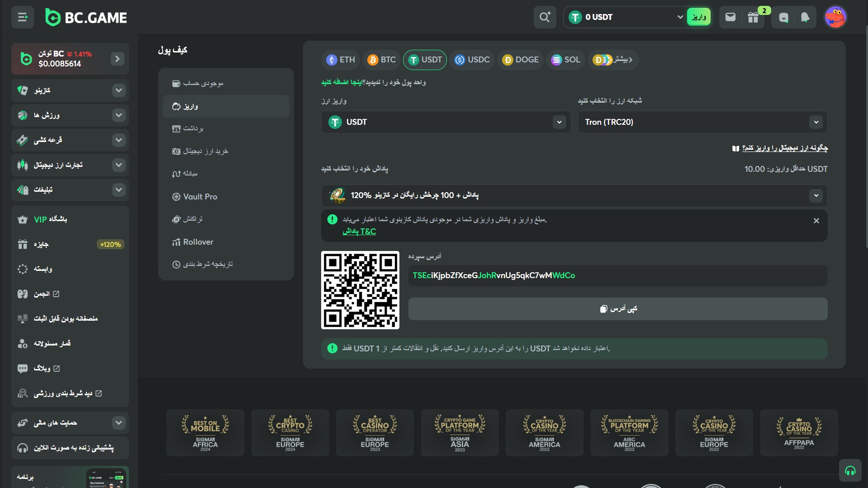
Task: Open the gift rewards icon with badge 2
Action: click(x=753, y=17)
